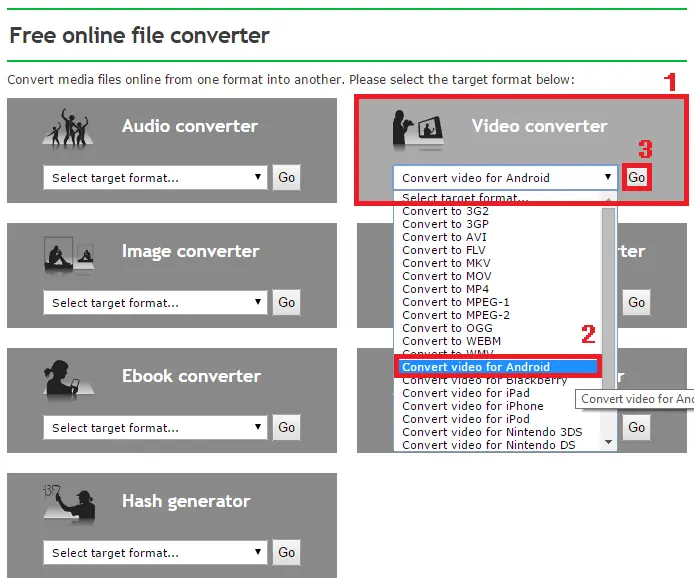Open the Image converter target format dropdown
Viewport: 694px width, 587px height.
click(x=155, y=302)
